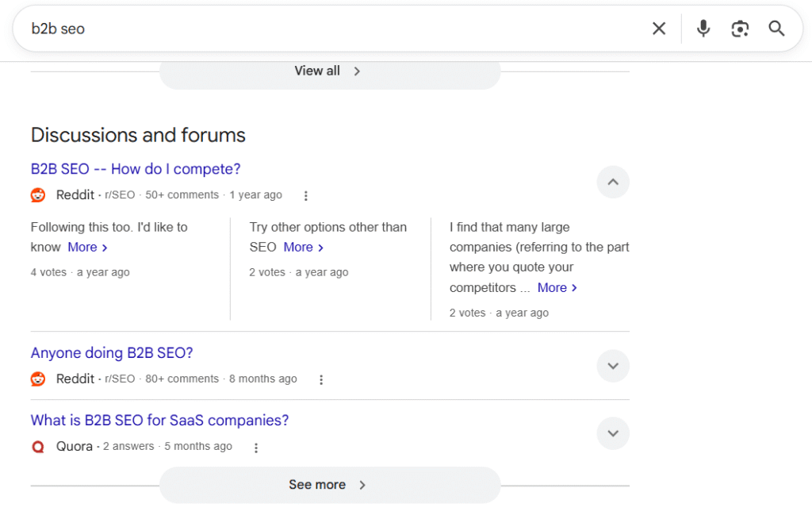812x515 pixels.
Task: Click the View all button
Action: tap(330, 71)
